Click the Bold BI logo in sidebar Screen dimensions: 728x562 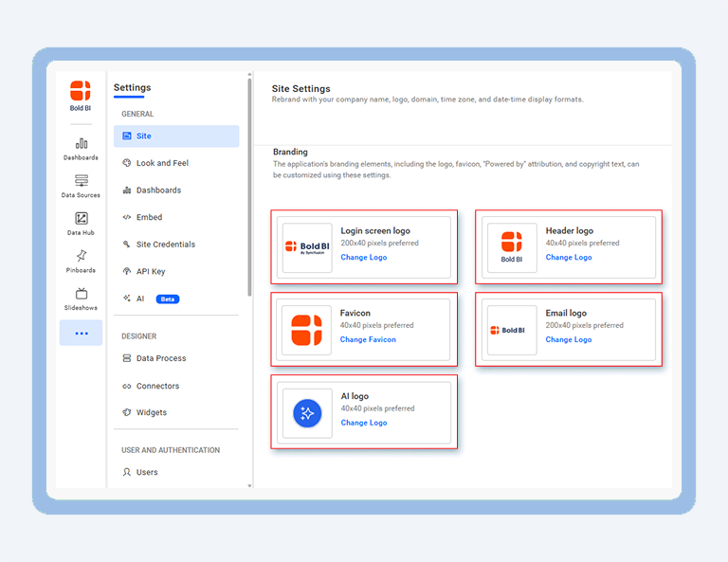pyautogui.click(x=81, y=96)
